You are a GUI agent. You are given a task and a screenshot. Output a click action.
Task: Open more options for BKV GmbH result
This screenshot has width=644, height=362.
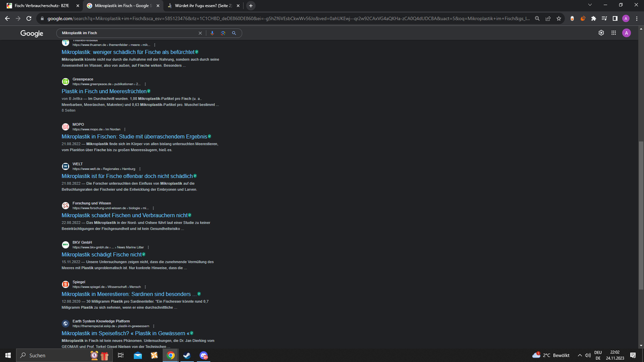click(148, 247)
